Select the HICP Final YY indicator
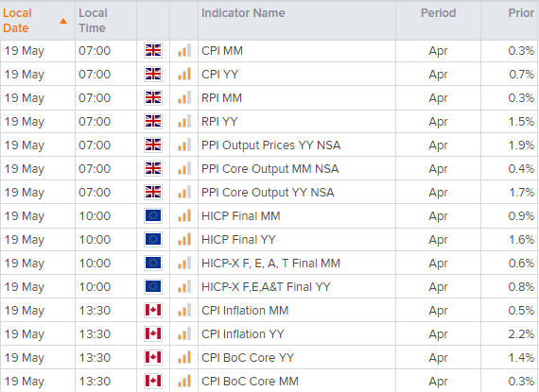Viewport: 539px width, 392px height. [238, 240]
